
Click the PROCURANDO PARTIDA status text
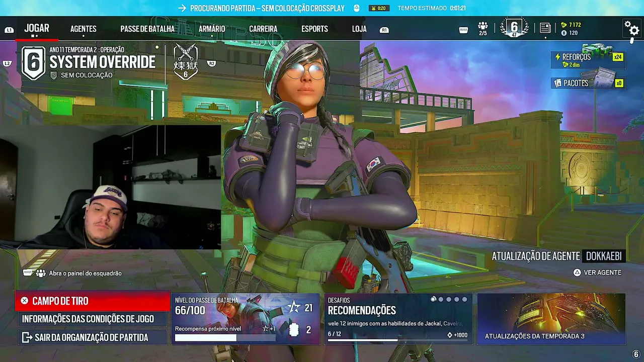(267, 8)
